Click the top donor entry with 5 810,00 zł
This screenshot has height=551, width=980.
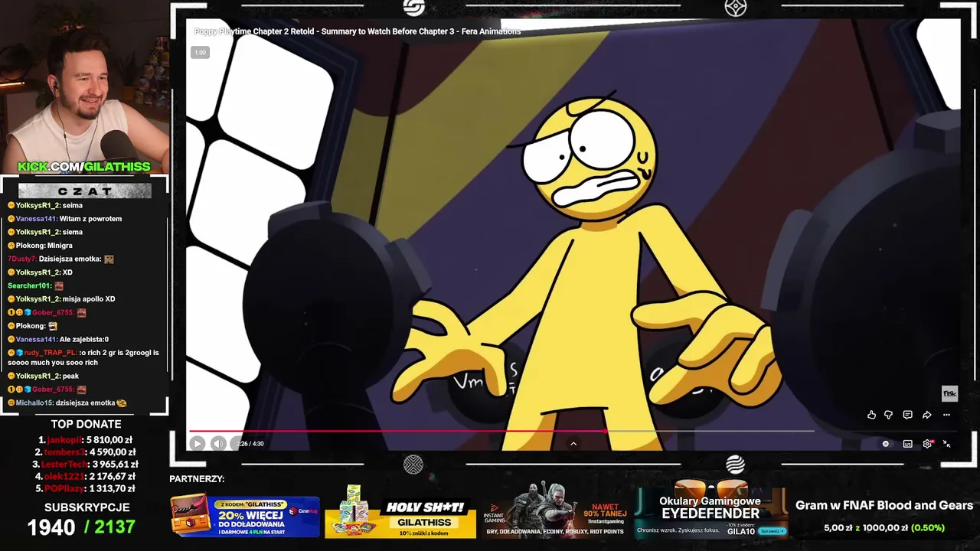pos(86,440)
